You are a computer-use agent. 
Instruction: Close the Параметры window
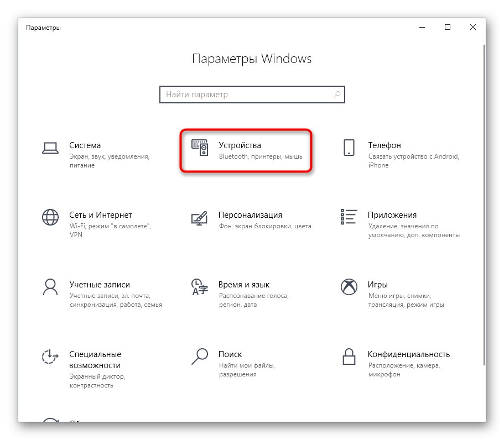pyautogui.click(x=473, y=27)
